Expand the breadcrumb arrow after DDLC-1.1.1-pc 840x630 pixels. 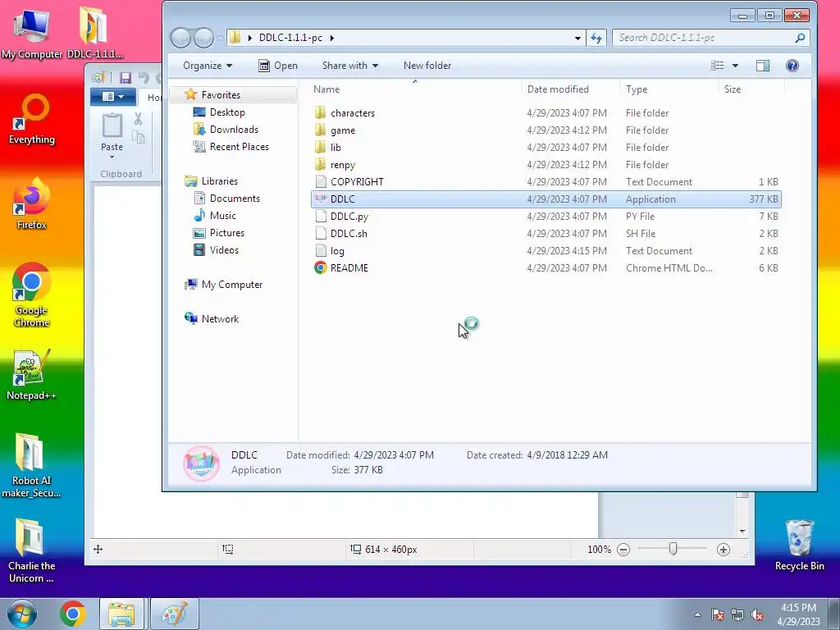coord(332,38)
